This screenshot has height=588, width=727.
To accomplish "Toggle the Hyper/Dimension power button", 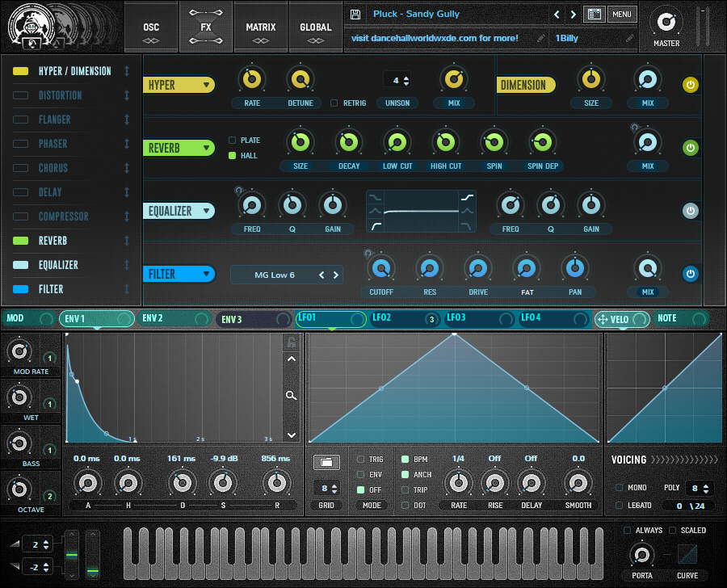I will coord(691,85).
